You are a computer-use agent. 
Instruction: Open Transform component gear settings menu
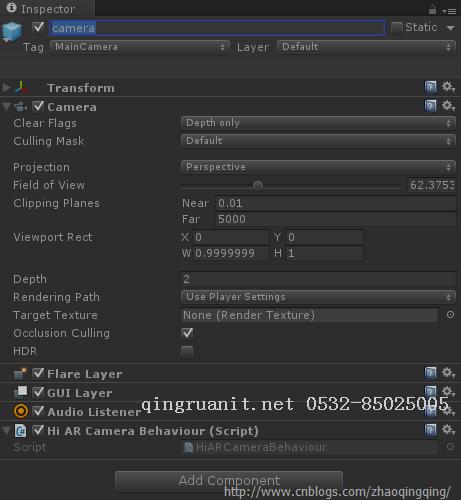click(448, 87)
